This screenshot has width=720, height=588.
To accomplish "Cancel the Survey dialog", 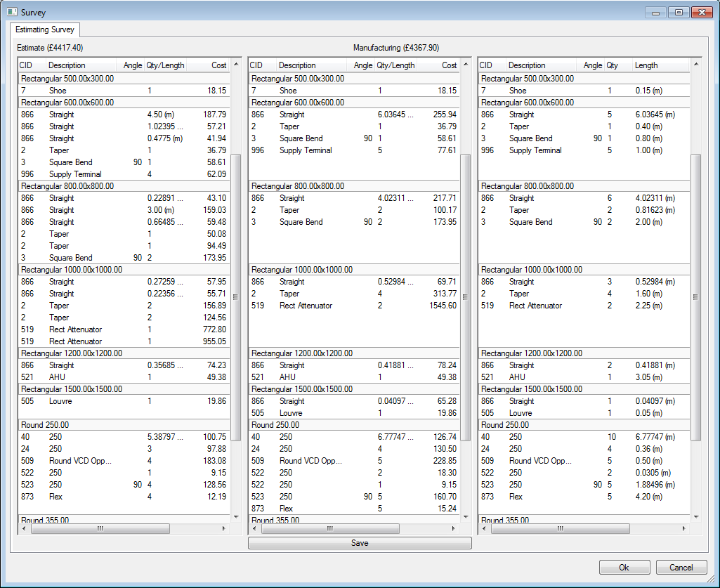I will tap(681, 568).
